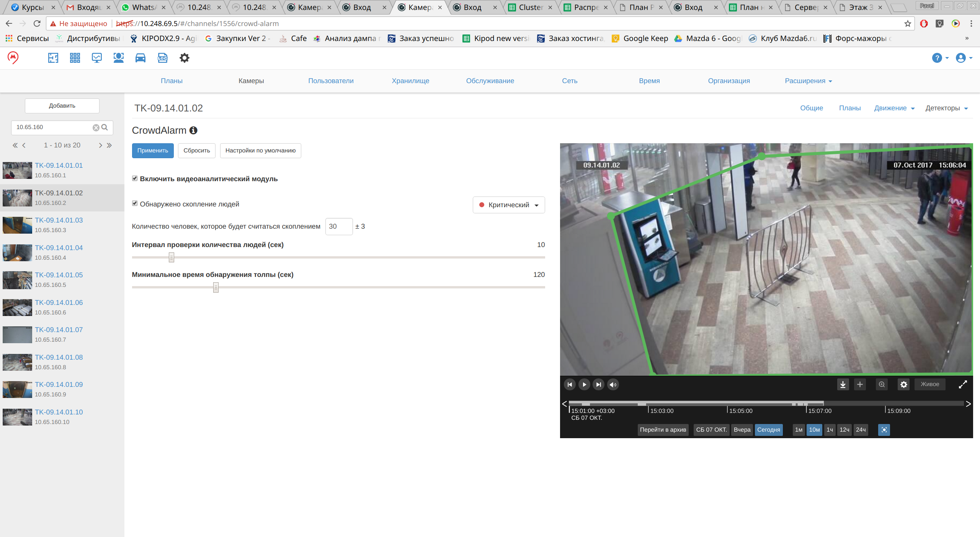The height and width of the screenshot is (537, 980).
Task: Click the crowd people count input field
Action: coord(339,226)
